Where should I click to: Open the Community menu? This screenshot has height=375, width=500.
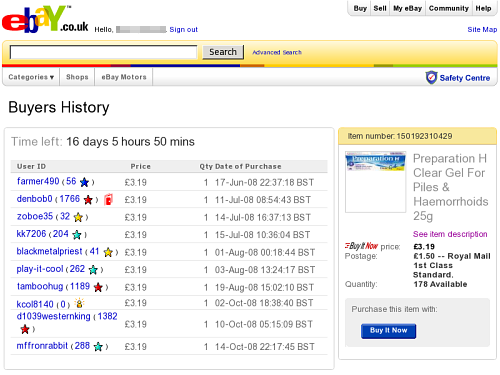(449, 8)
